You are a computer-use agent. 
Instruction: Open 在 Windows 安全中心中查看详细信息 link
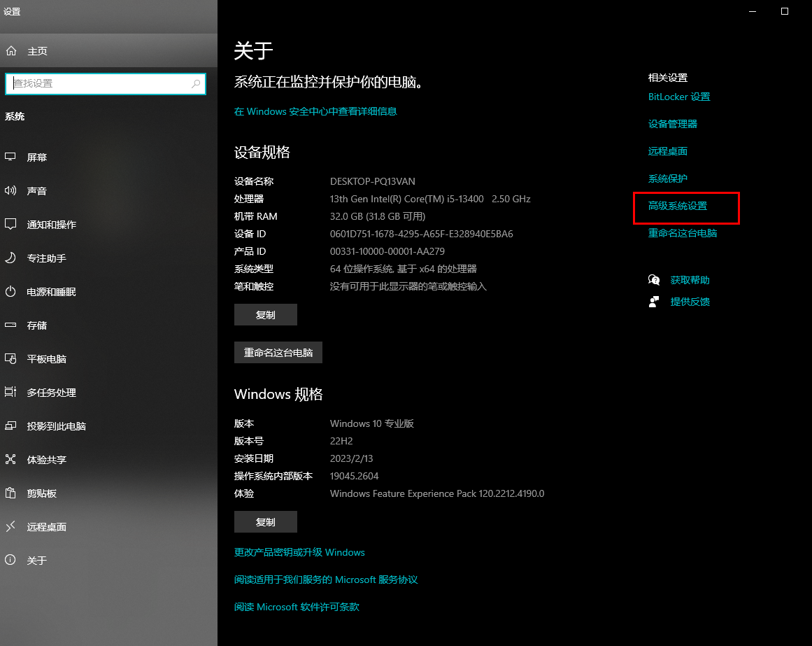315,111
